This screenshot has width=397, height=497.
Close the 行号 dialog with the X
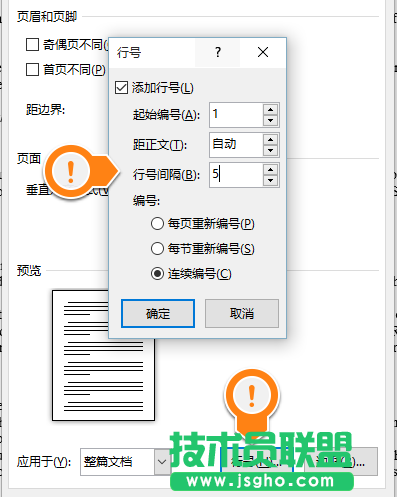(x=263, y=52)
